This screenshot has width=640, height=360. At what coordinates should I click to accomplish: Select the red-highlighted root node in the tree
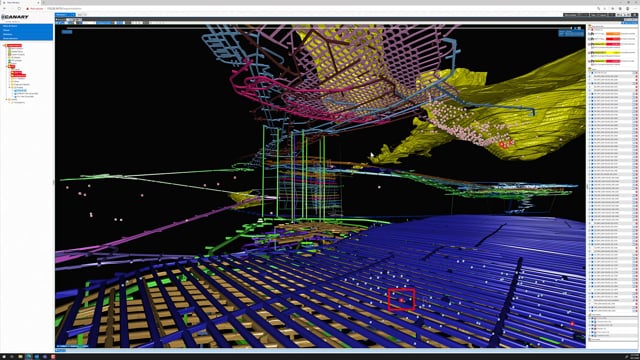(14, 46)
